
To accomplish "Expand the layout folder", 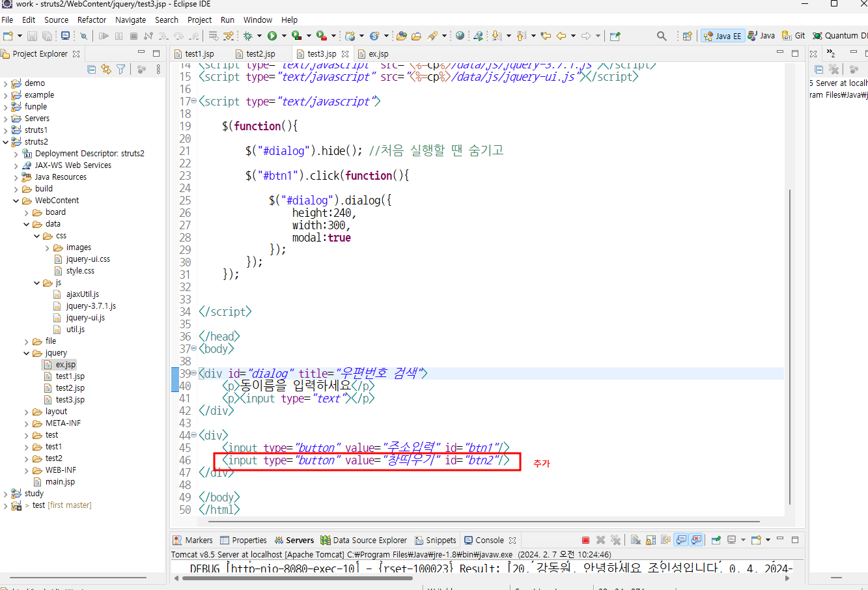I will click(26, 412).
